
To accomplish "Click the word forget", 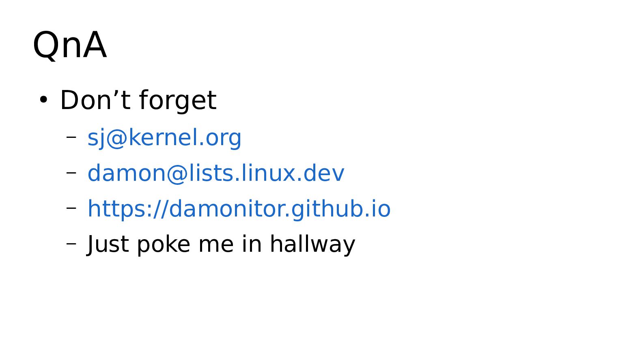I will [x=178, y=101].
